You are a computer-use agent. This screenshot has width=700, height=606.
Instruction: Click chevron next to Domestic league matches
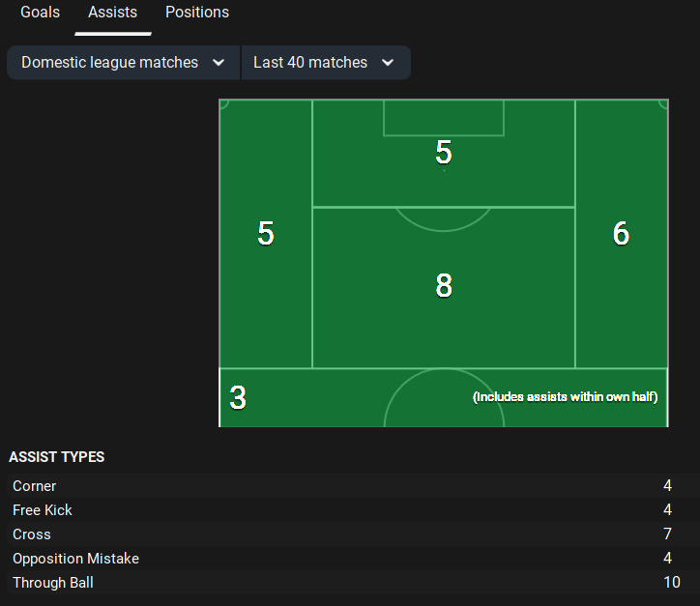[x=219, y=63]
